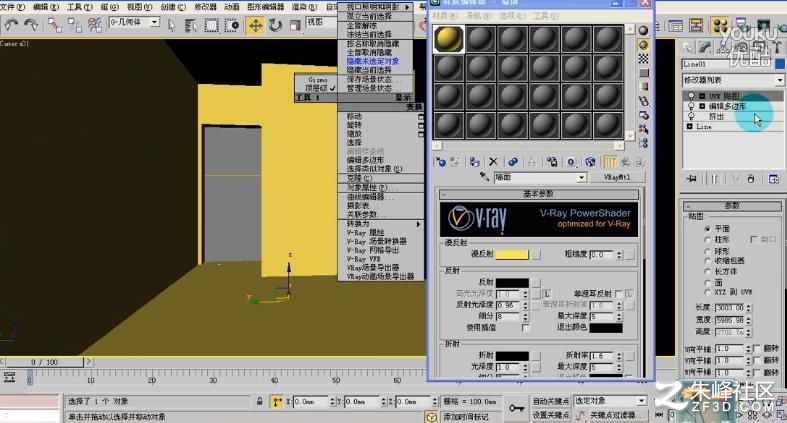The height and width of the screenshot is (423, 787).
Task: Select the yellow material sample slot
Action: pos(448,39)
